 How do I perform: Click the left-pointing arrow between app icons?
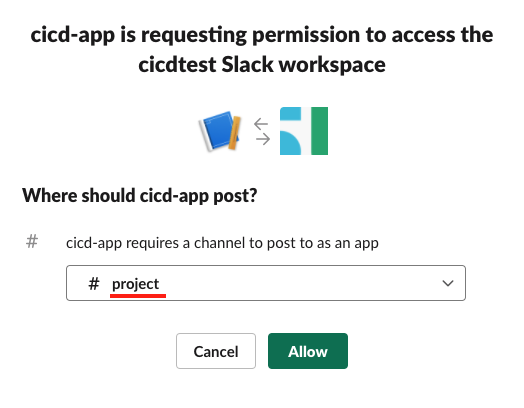click(261, 124)
